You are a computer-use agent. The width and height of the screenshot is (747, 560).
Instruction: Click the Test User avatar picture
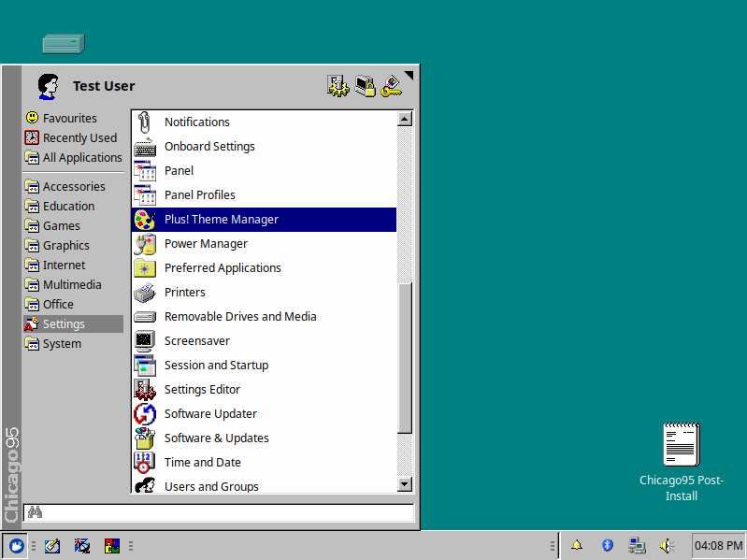pos(48,86)
